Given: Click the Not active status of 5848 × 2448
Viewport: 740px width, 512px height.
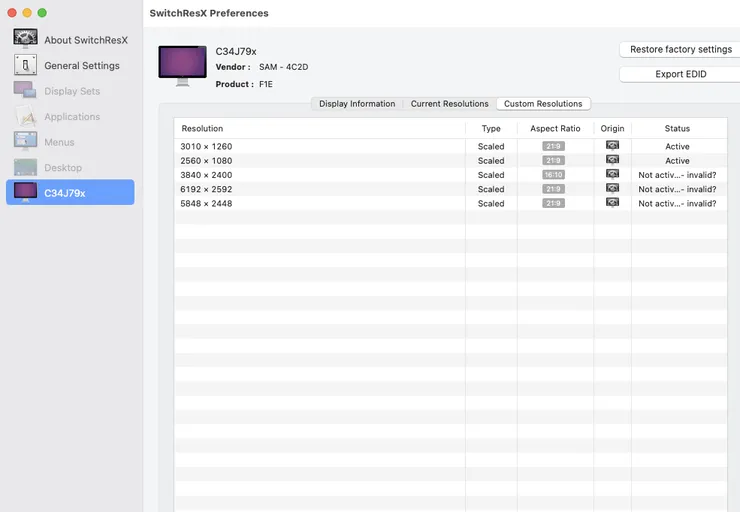Looking at the screenshot, I should (x=677, y=203).
